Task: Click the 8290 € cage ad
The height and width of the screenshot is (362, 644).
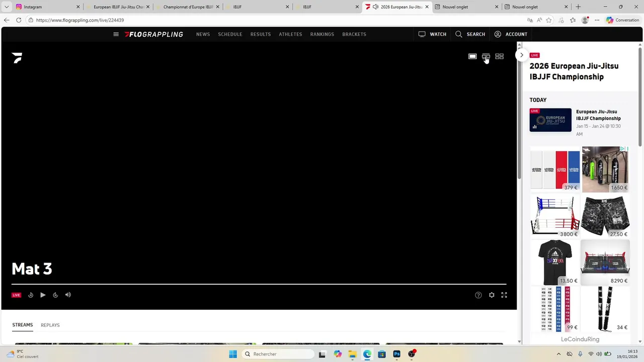Action: 605,262
